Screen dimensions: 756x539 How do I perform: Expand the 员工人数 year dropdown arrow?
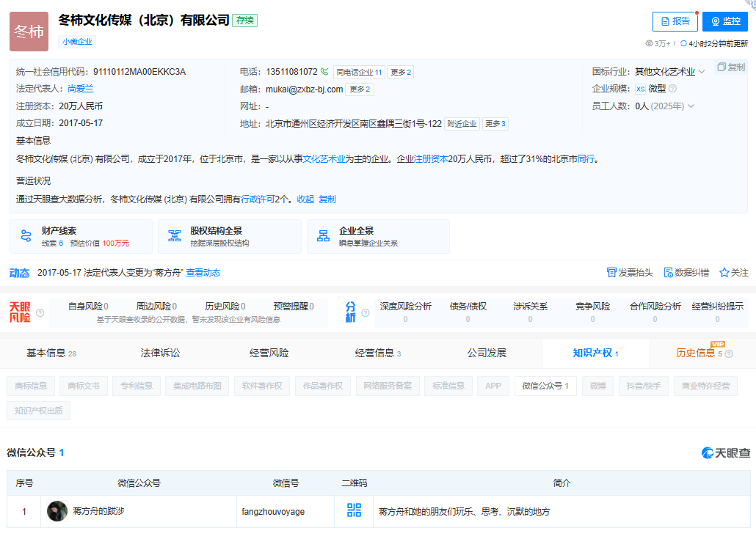[691, 106]
